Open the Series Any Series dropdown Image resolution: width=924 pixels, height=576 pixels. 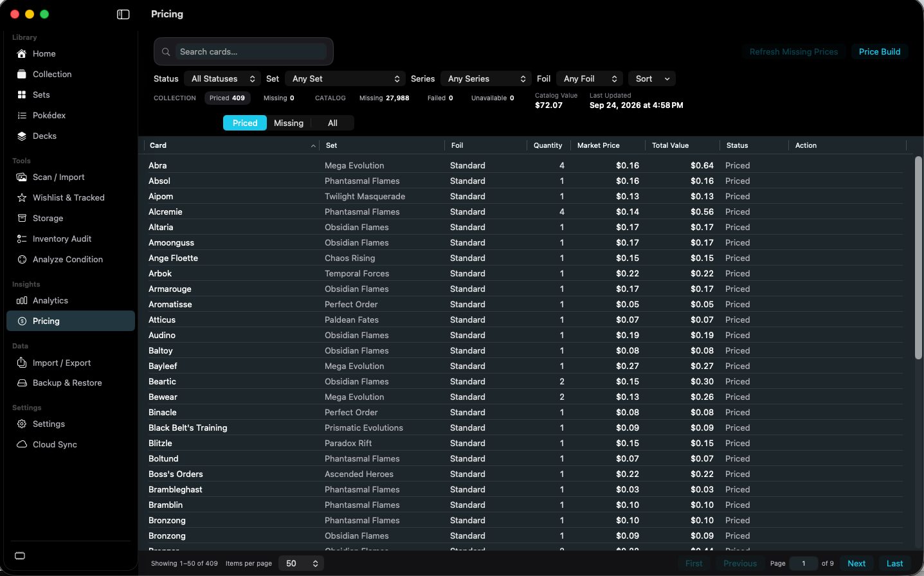point(485,78)
